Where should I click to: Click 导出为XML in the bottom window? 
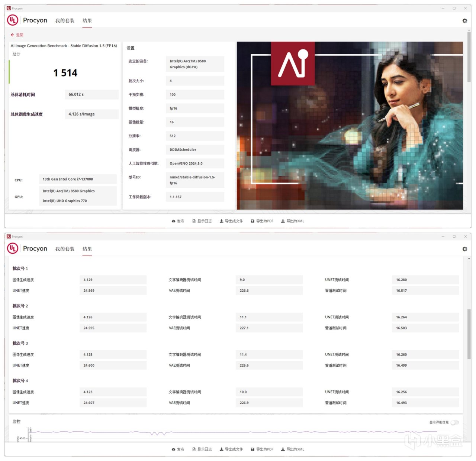(x=293, y=449)
